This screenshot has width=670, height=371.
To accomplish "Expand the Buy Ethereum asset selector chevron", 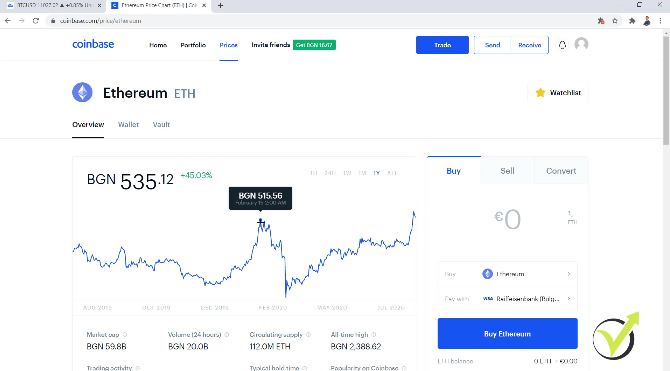I will [x=569, y=274].
